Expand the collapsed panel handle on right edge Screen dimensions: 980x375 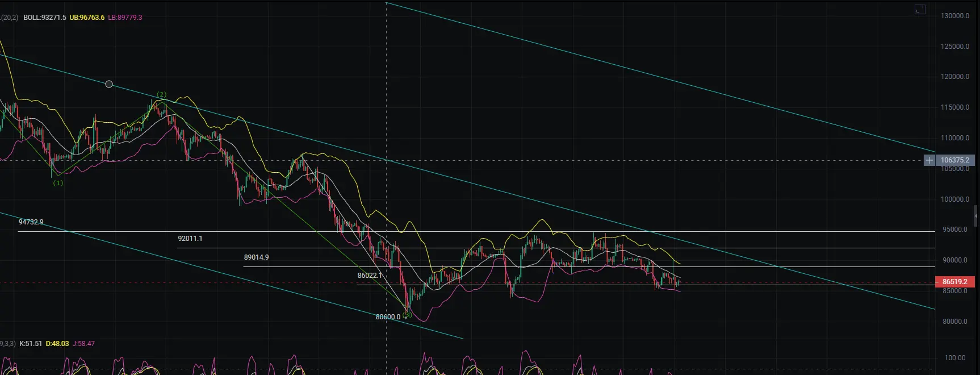pyautogui.click(x=976, y=216)
